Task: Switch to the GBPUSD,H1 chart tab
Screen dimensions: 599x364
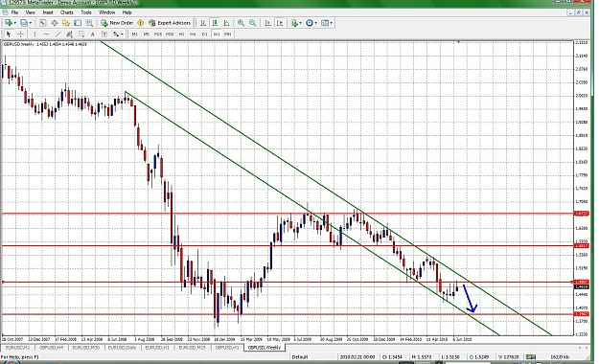Action: [227, 348]
